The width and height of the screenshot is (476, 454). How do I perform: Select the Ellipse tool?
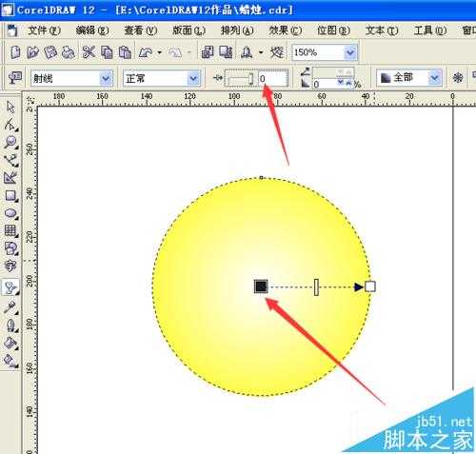(x=10, y=213)
